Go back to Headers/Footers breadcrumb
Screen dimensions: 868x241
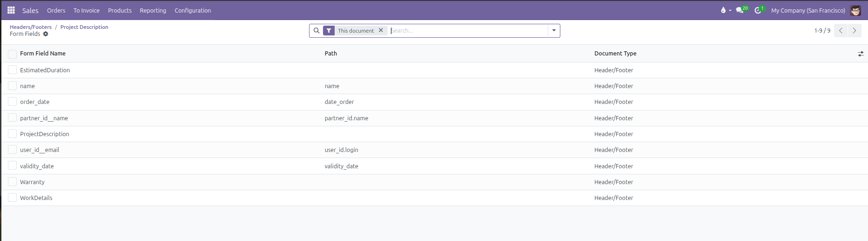[x=31, y=27]
